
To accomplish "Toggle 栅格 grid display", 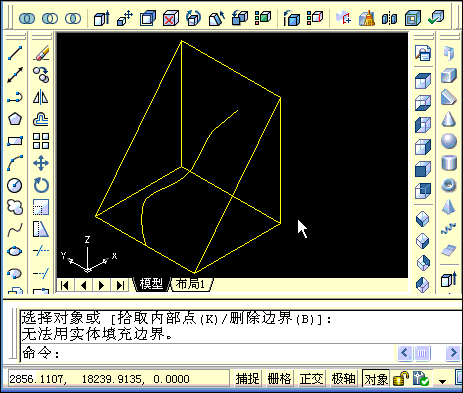I will (x=279, y=379).
